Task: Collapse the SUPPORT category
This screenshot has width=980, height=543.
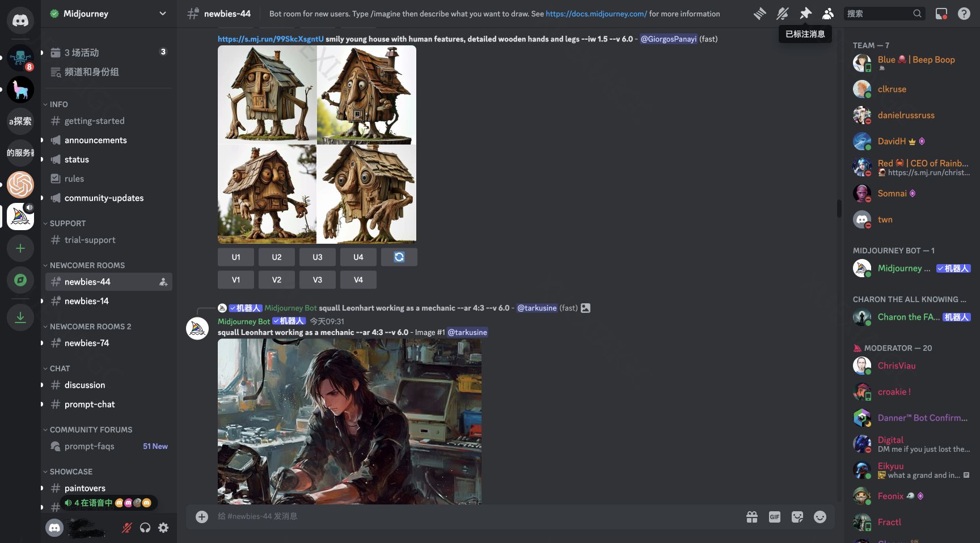Action: pyautogui.click(x=64, y=223)
